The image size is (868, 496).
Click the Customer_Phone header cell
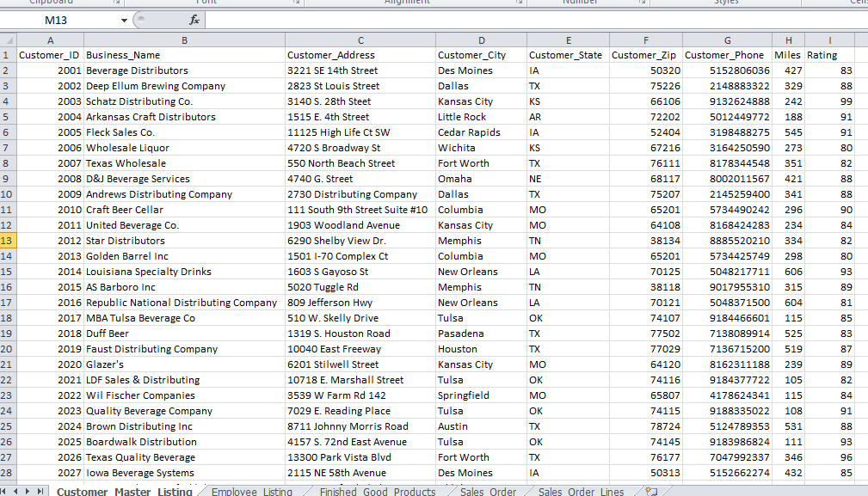pyautogui.click(x=728, y=55)
